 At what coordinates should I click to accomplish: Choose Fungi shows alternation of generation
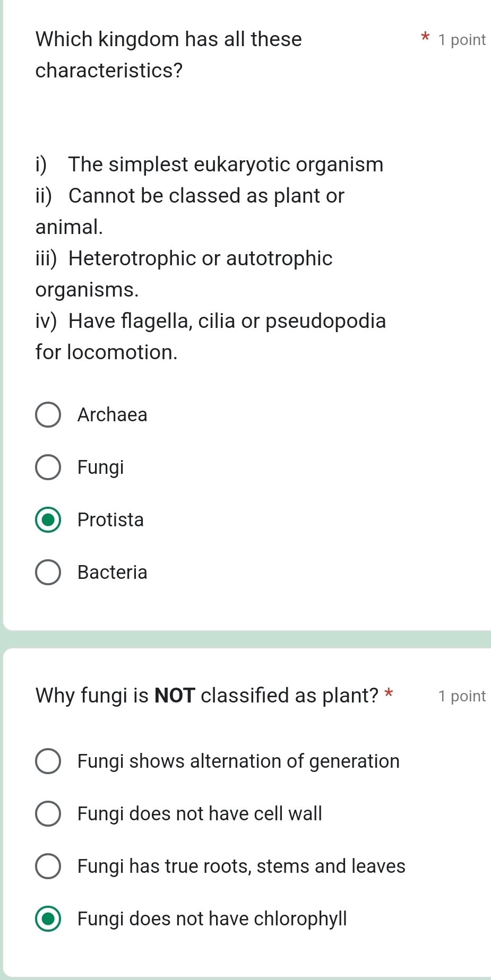click(48, 761)
